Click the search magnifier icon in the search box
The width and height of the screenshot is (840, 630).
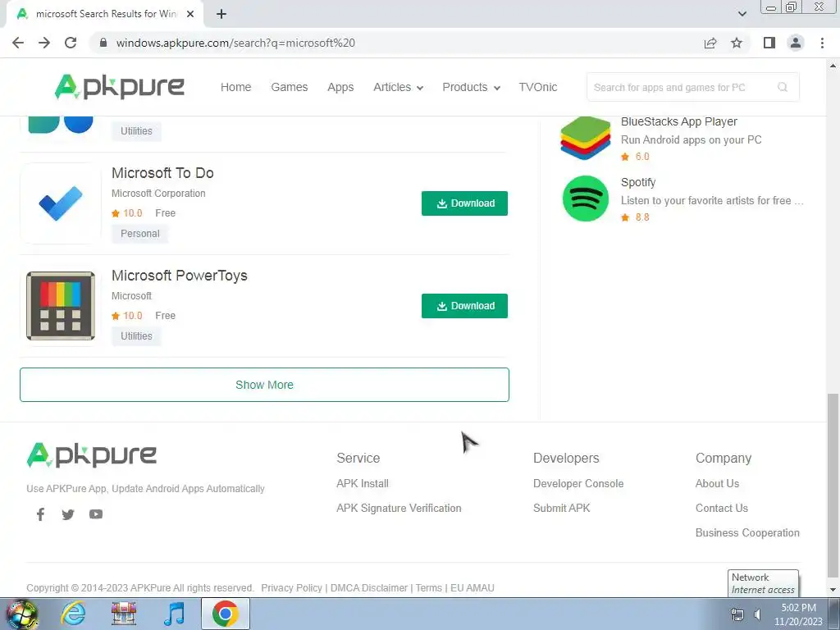(x=783, y=87)
